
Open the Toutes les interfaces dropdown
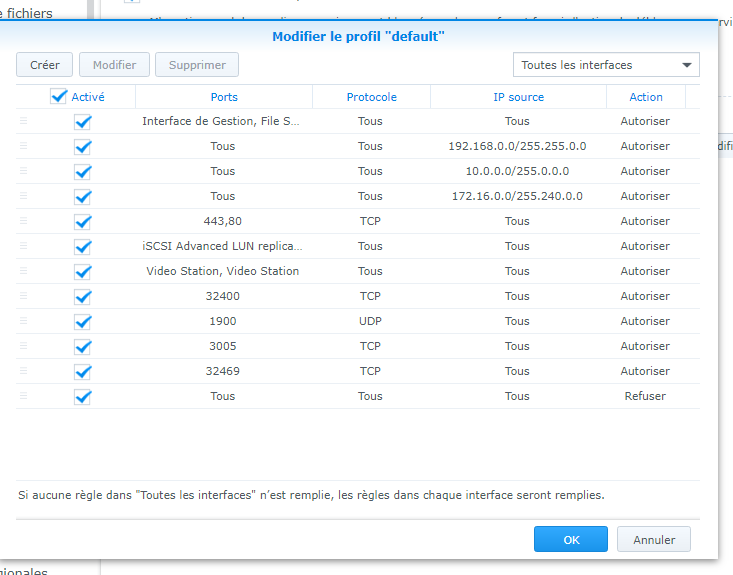pyautogui.click(x=606, y=65)
